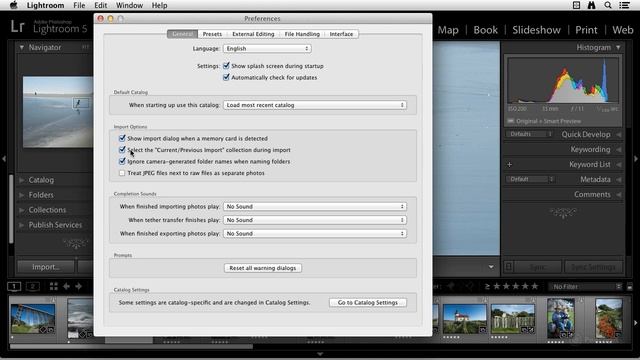Hide right panel group with edge arrow
640x360 pixels.
[x=636, y=158]
